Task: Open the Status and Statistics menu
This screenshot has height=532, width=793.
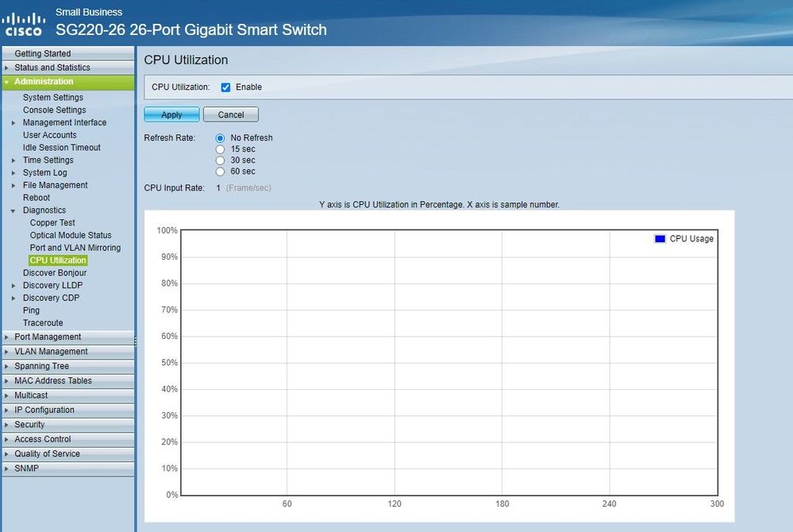Action: (x=68, y=67)
